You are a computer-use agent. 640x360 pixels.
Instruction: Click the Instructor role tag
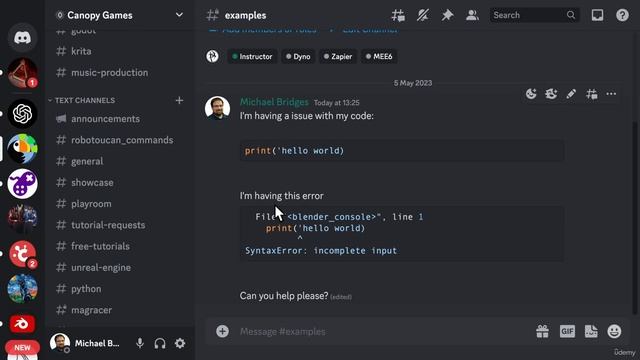click(x=252, y=56)
